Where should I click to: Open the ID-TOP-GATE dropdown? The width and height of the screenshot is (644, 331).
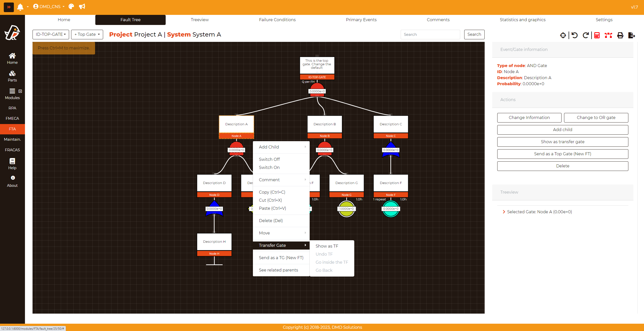[x=51, y=34]
